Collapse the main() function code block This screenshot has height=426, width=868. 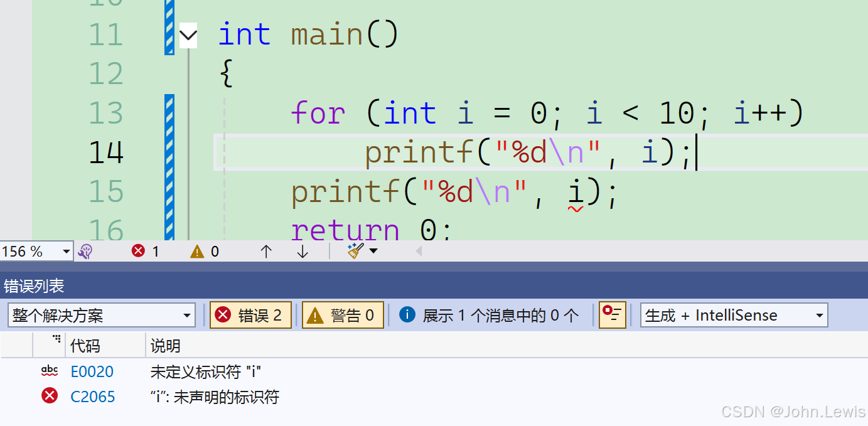188,35
